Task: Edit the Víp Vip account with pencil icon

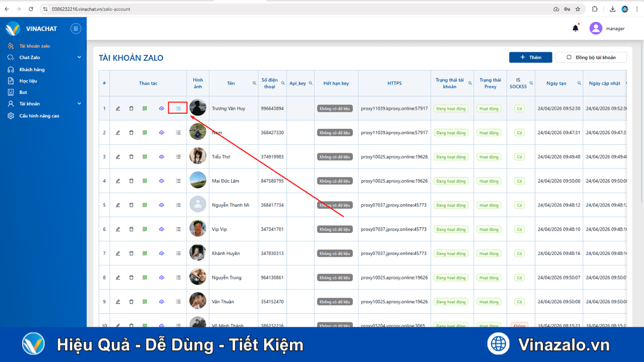Action: tap(118, 229)
